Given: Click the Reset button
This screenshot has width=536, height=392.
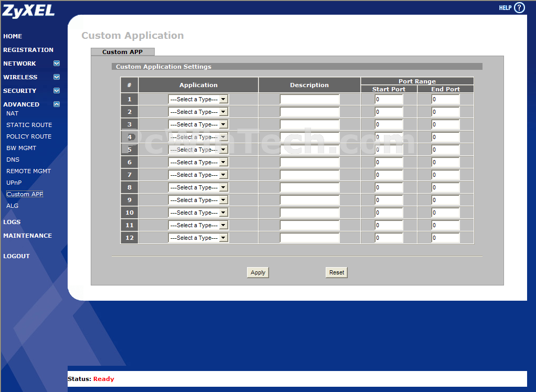Looking at the screenshot, I should (x=336, y=272).
